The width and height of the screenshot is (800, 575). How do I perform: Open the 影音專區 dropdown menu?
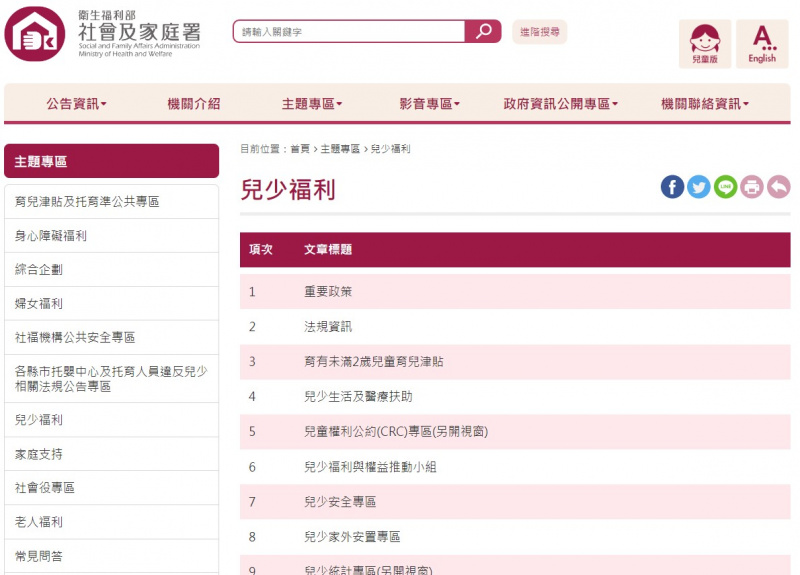click(x=430, y=104)
